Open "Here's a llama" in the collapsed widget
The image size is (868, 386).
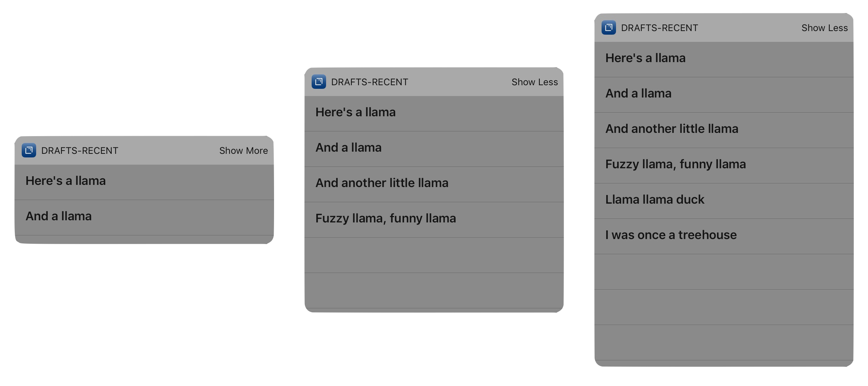point(66,181)
